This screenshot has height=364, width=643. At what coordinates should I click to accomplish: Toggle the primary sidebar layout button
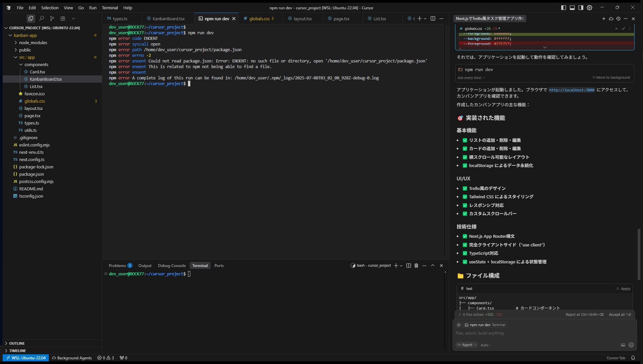(564, 8)
